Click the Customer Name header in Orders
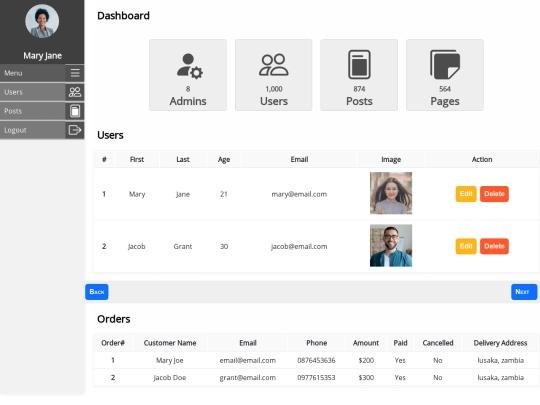The image size is (540, 405). pos(170,343)
